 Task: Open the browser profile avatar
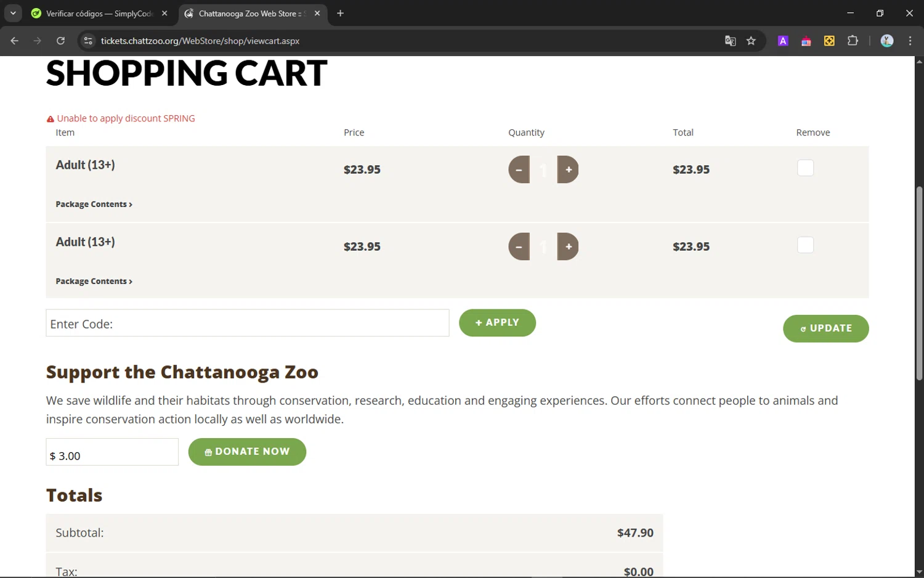pos(887,41)
